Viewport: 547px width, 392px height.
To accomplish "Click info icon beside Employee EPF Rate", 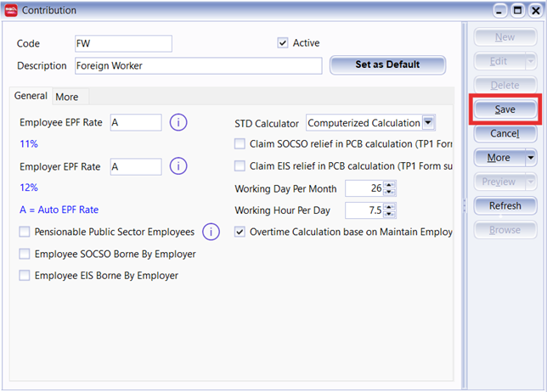I will [x=178, y=123].
